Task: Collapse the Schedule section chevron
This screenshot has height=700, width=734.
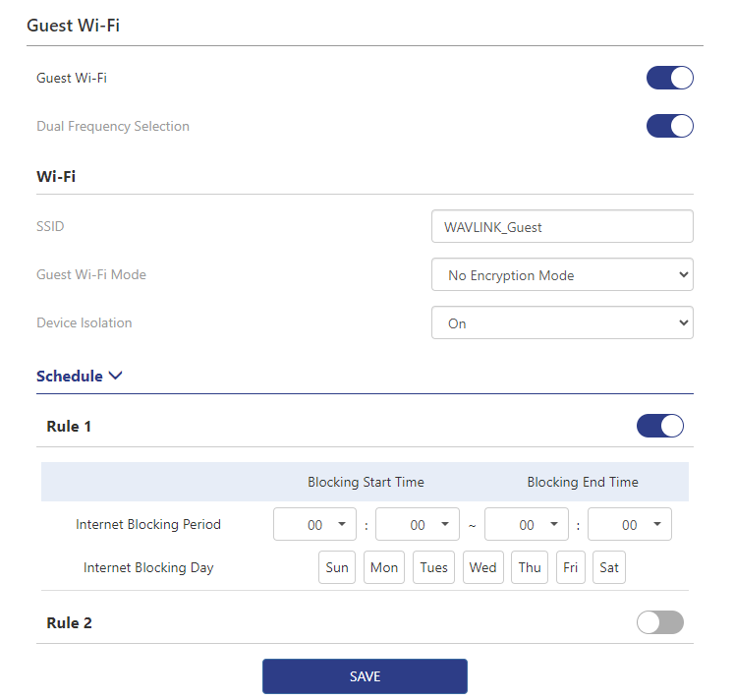Action: point(116,376)
